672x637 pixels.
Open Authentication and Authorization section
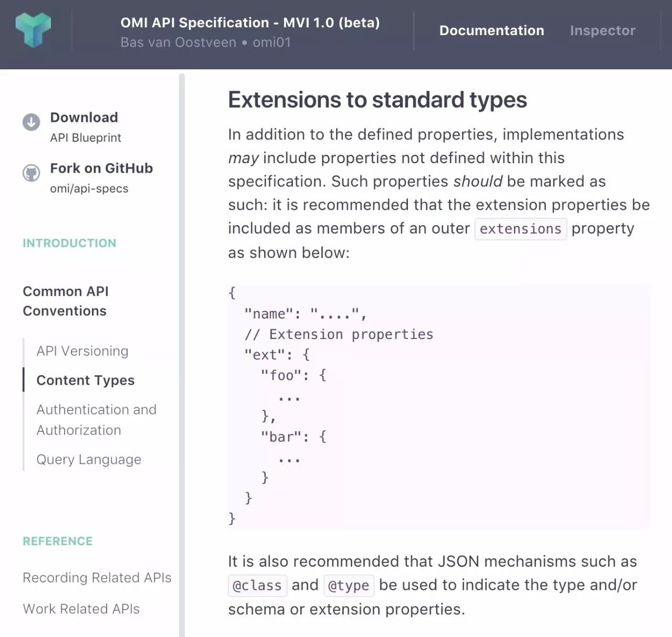coord(97,420)
